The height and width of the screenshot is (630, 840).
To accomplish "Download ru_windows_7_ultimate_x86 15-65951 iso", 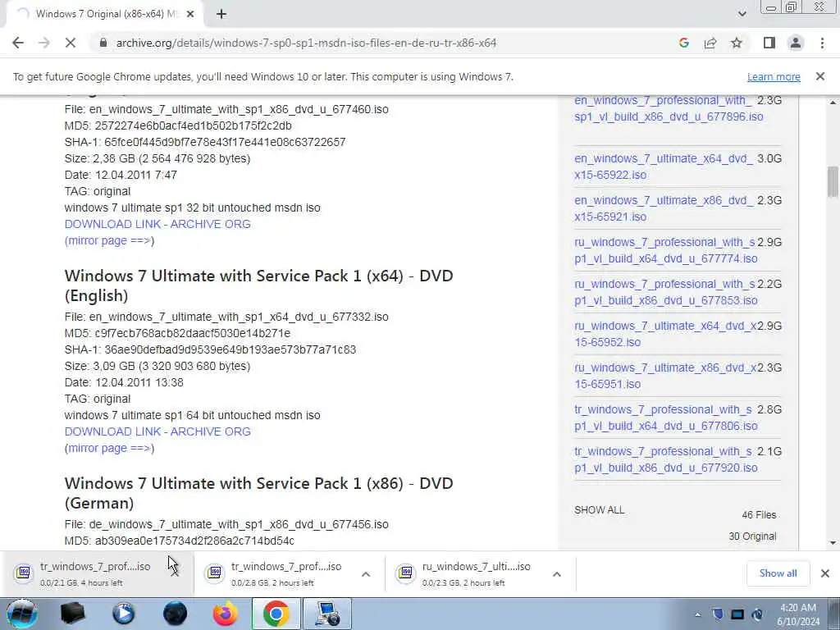I will point(665,376).
